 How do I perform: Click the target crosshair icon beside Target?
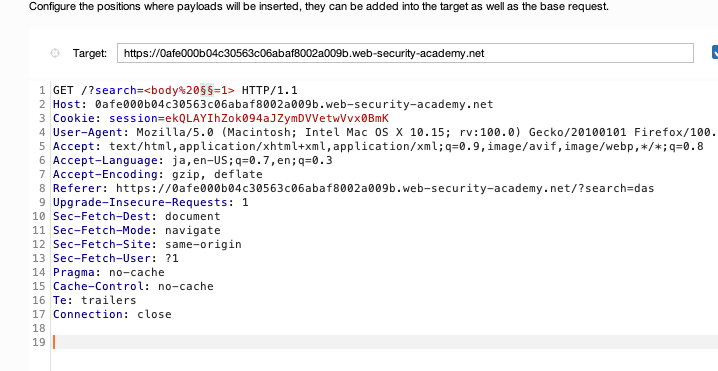pyautogui.click(x=54, y=53)
